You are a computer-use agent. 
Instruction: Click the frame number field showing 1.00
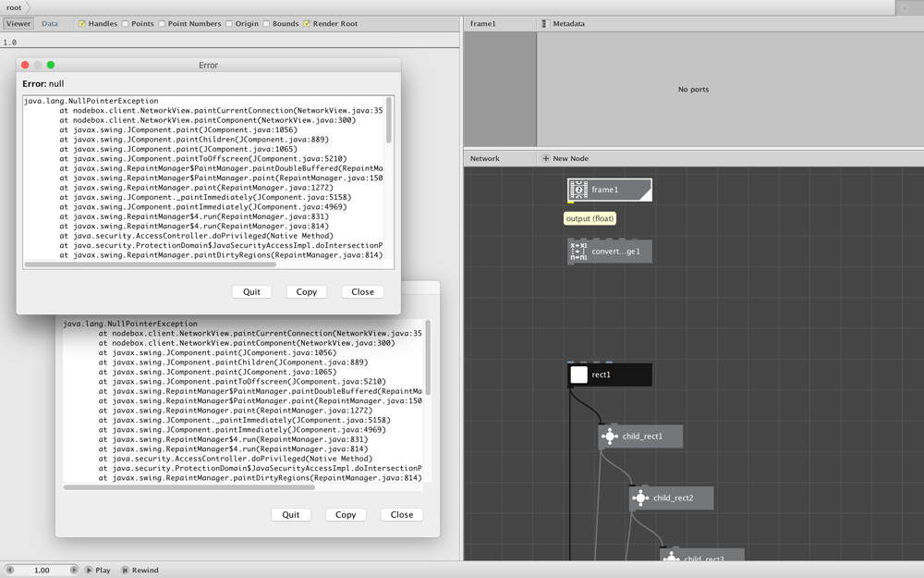(x=42, y=571)
